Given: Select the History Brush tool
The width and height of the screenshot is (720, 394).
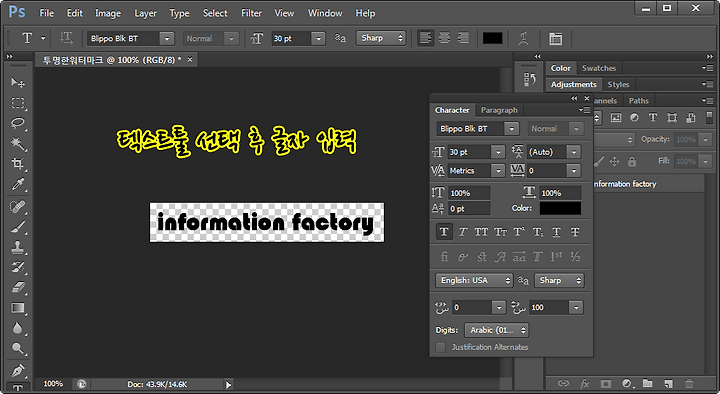Looking at the screenshot, I should [x=18, y=267].
